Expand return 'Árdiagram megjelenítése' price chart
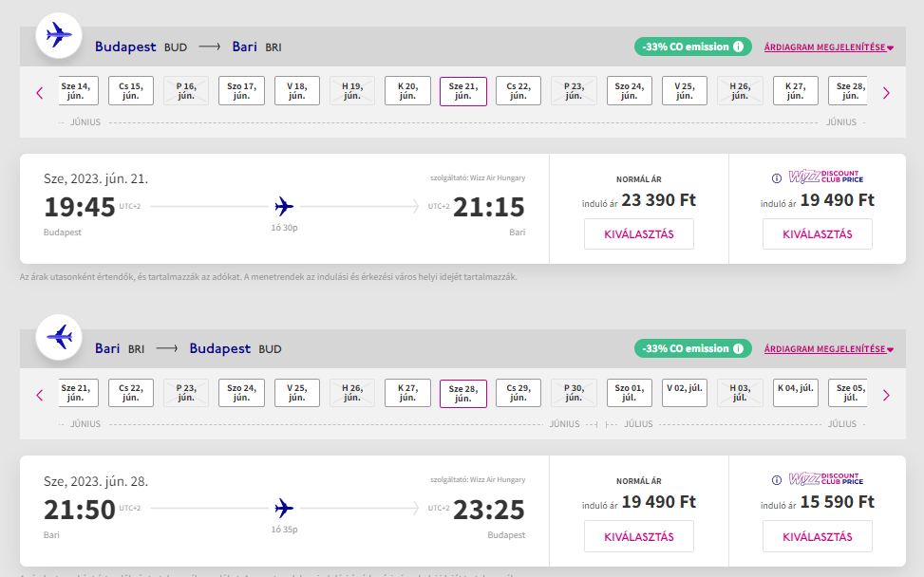This screenshot has height=577, width=924. [829, 348]
